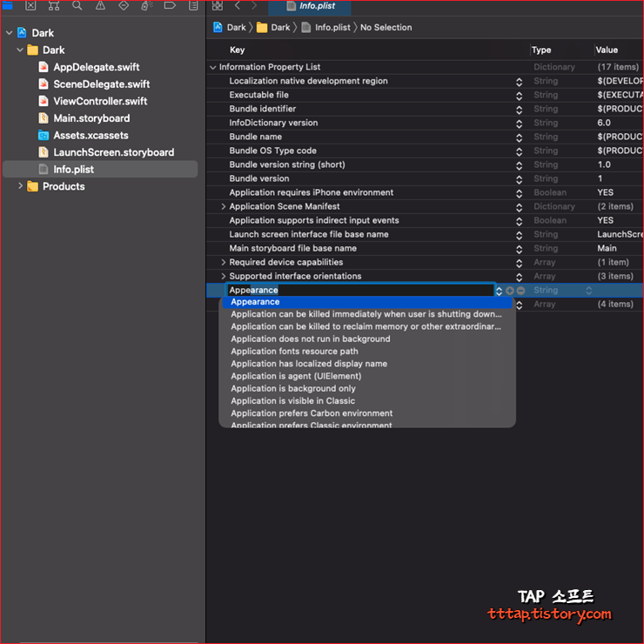Viewport: 644px width, 644px height.
Task: Open the key stepper for Main storyboard file base name
Action: 520,249
